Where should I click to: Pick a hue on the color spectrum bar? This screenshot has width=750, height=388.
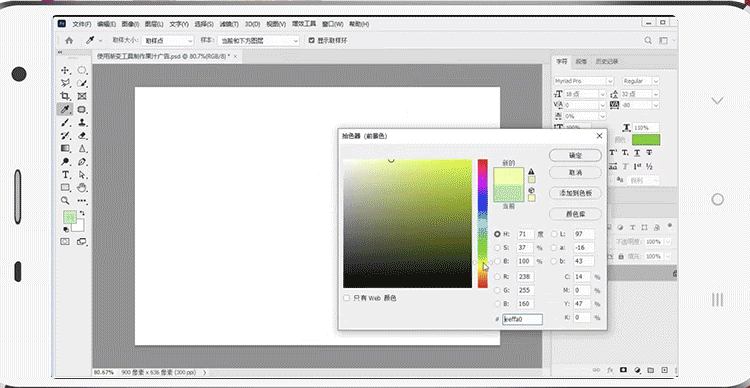(x=483, y=223)
